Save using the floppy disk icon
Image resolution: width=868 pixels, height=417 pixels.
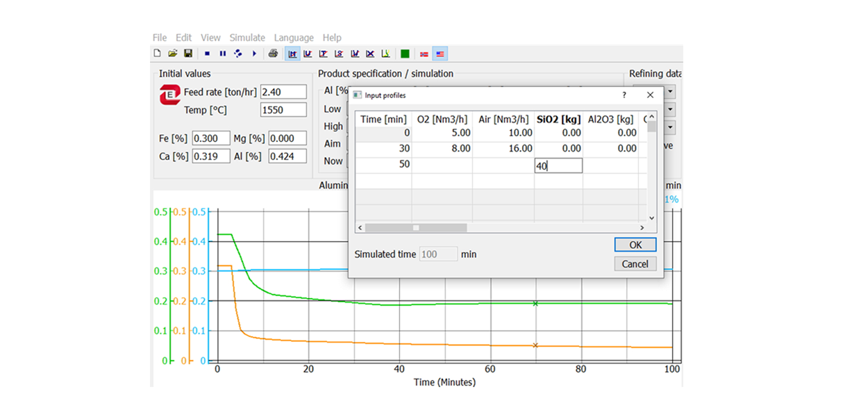point(187,54)
